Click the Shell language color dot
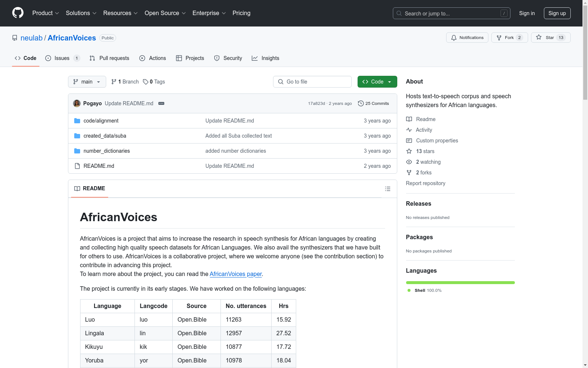 pos(409,290)
